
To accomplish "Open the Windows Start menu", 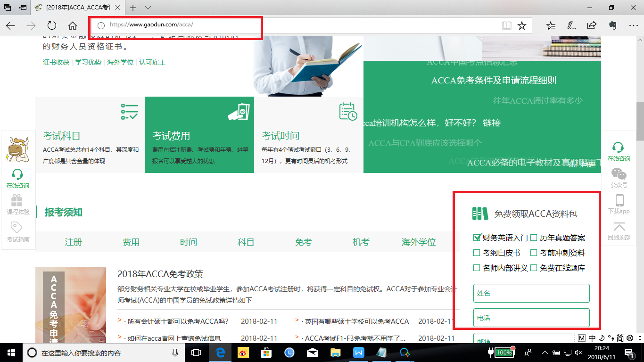I will (11, 353).
